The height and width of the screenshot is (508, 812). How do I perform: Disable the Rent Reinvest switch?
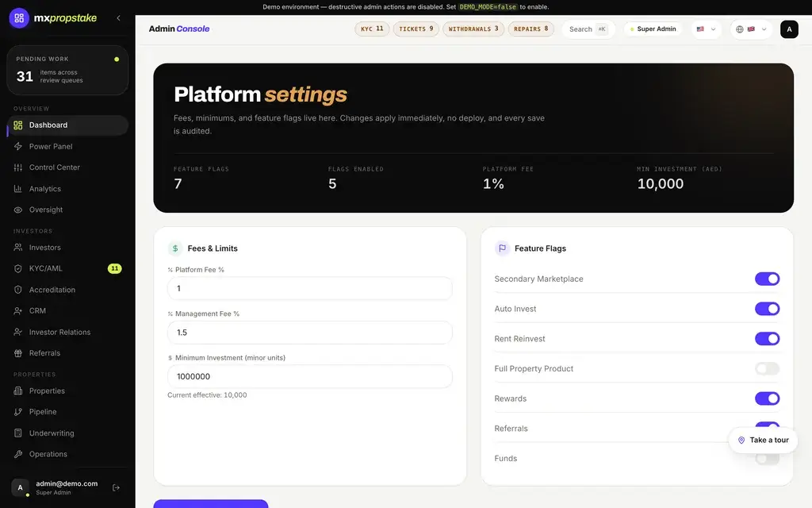(767, 339)
